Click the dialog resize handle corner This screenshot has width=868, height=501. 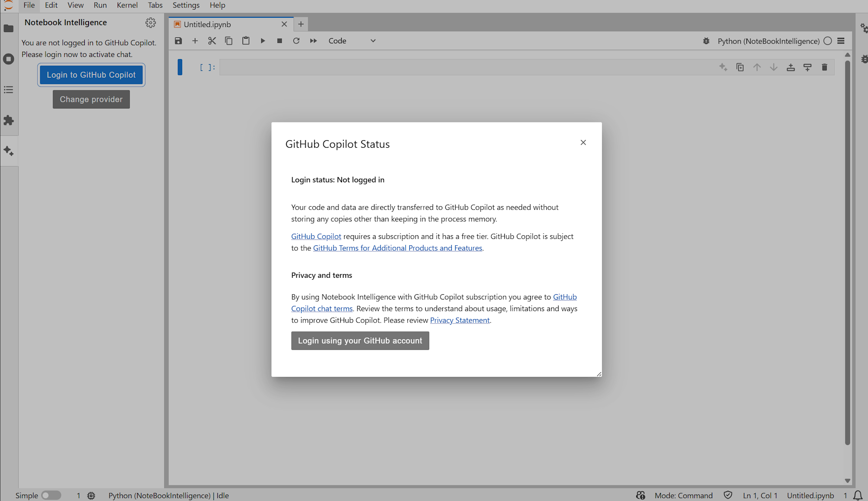pos(599,374)
